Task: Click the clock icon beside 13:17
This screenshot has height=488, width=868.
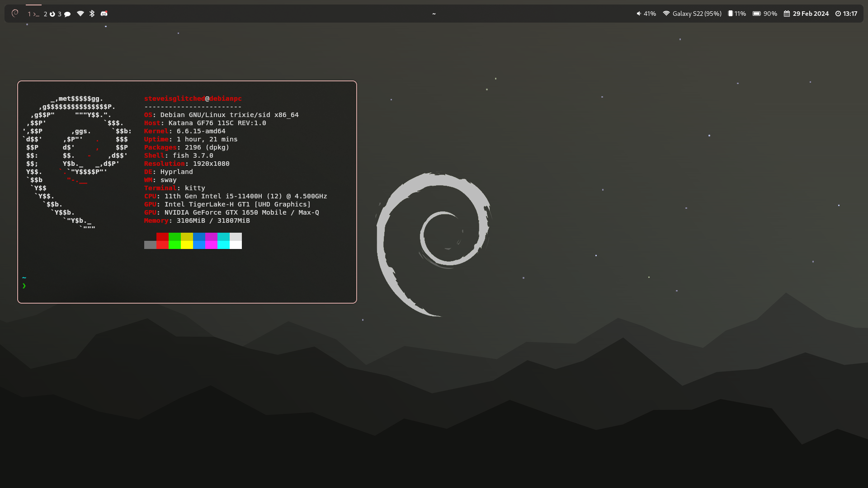Action: (839, 14)
